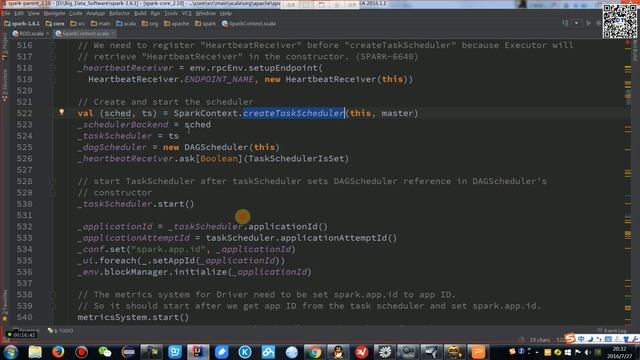Click the Run button in the toolbar
The height and width of the screenshot is (360, 640).
point(588,23)
